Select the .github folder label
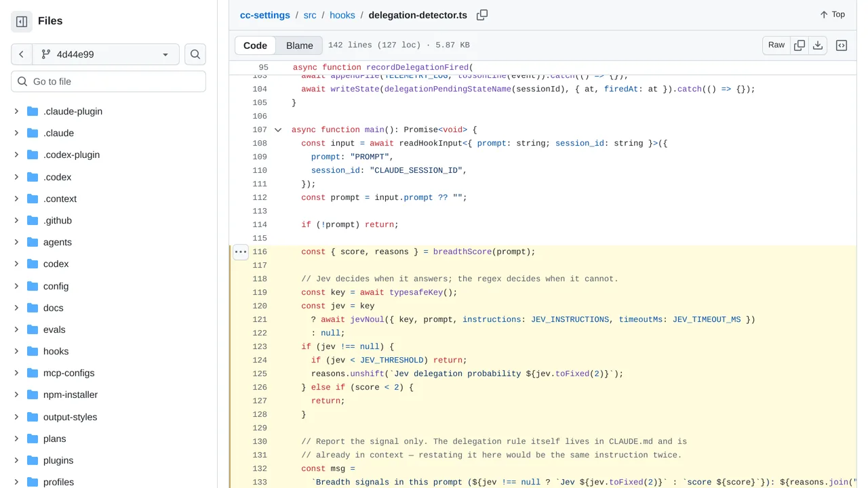The height and width of the screenshot is (488, 868). [58, 220]
